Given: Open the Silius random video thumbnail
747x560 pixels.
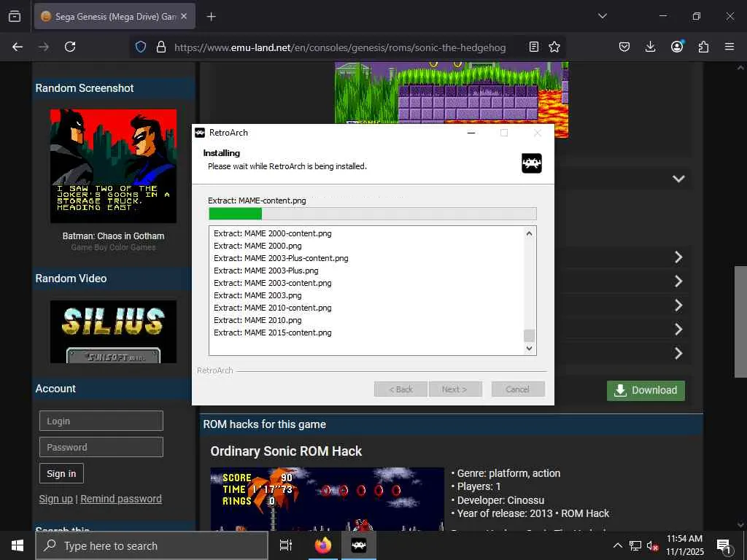Looking at the screenshot, I should point(113,332).
